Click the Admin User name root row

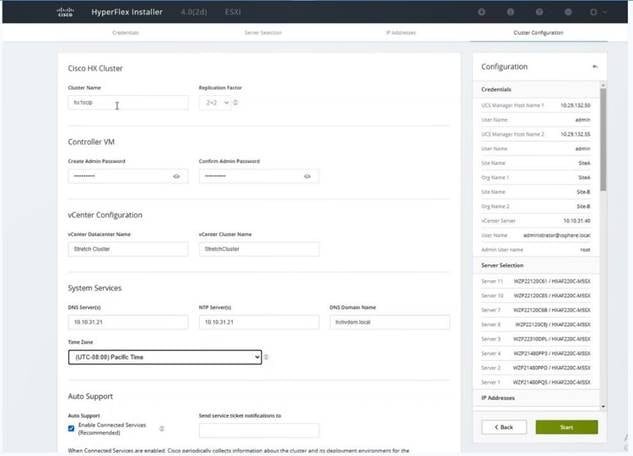(x=536, y=250)
